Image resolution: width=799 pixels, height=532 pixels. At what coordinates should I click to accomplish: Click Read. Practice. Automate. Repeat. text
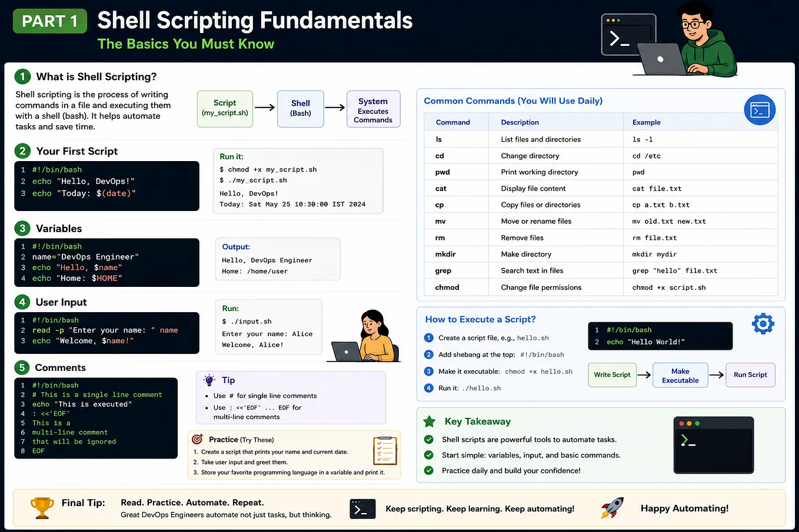192,503
